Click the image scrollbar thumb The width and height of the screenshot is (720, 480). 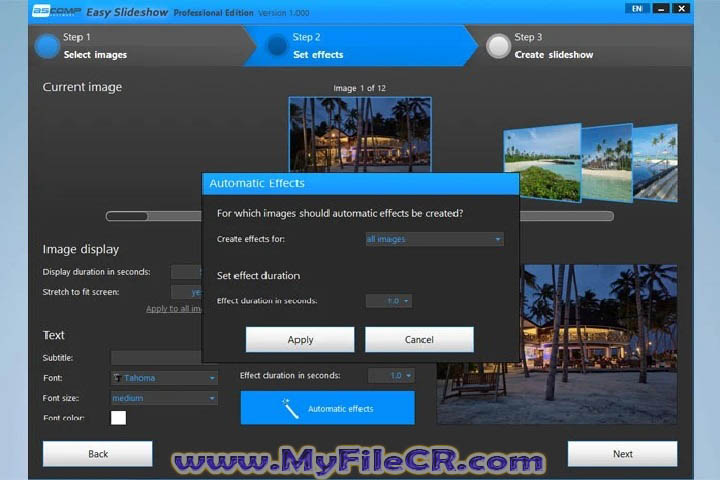[127, 216]
